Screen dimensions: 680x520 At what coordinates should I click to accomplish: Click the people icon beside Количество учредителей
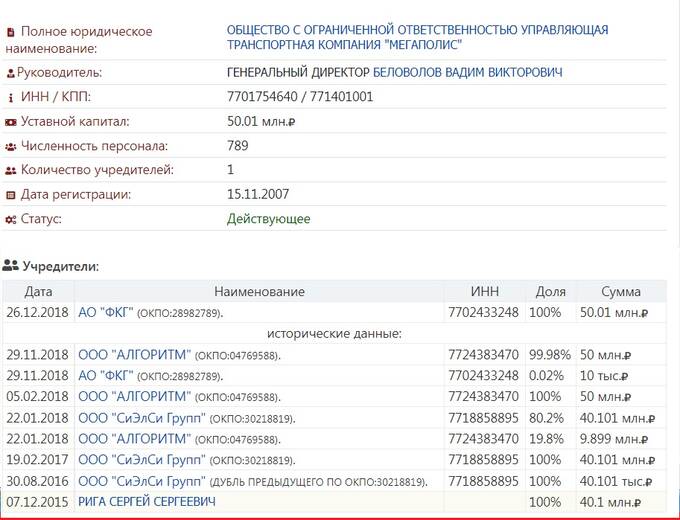coord(10,171)
